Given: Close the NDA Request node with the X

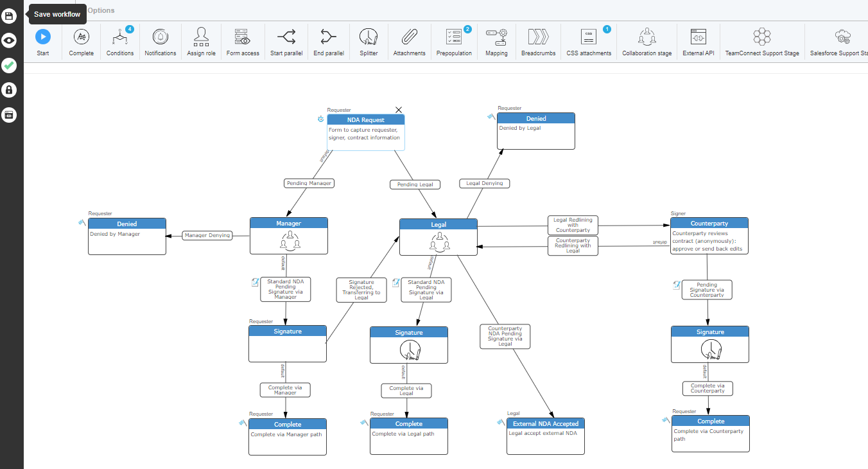Looking at the screenshot, I should tap(398, 110).
